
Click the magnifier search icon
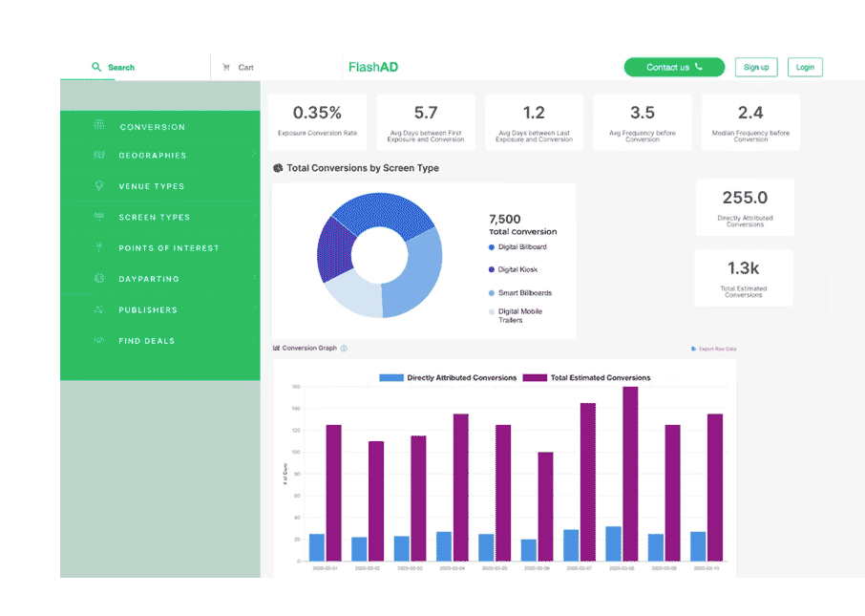(96, 67)
